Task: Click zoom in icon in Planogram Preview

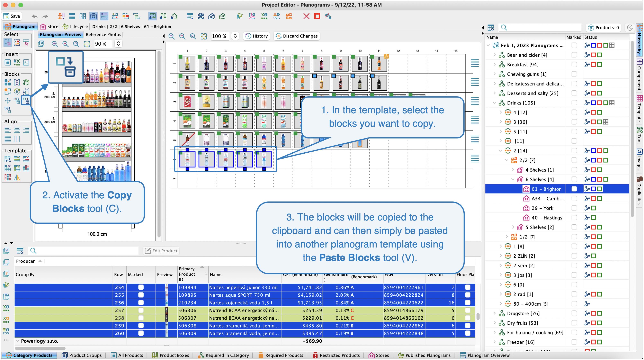Action: [54, 44]
